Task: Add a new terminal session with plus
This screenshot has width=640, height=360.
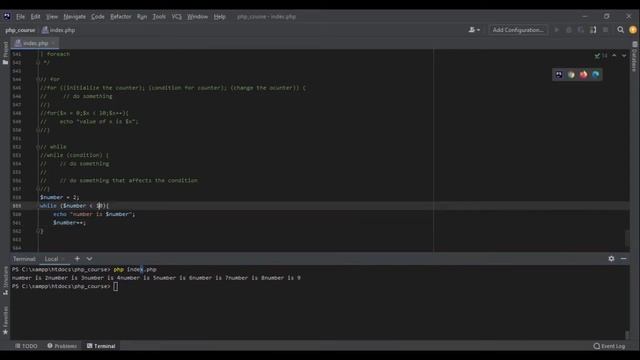Action: point(77,258)
